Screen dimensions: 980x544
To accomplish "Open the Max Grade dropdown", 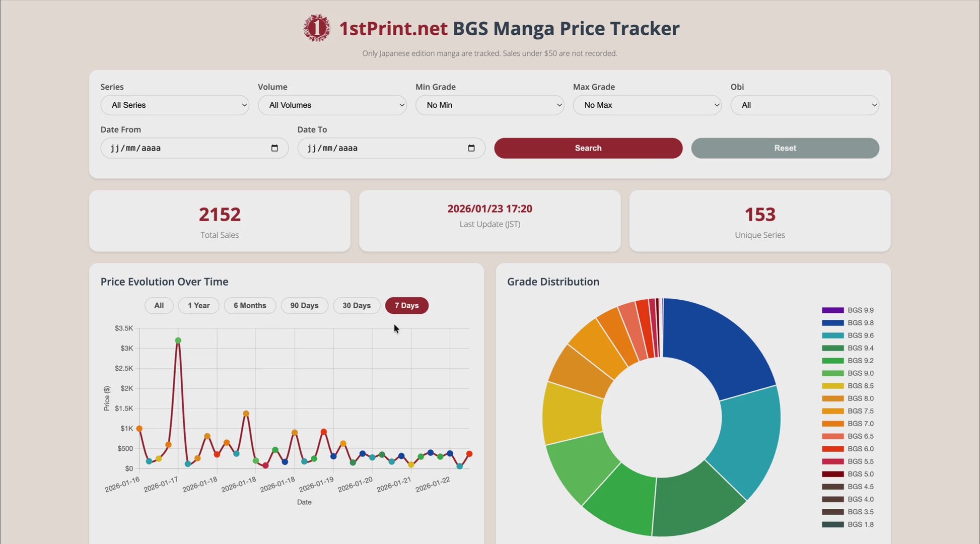I will click(647, 105).
